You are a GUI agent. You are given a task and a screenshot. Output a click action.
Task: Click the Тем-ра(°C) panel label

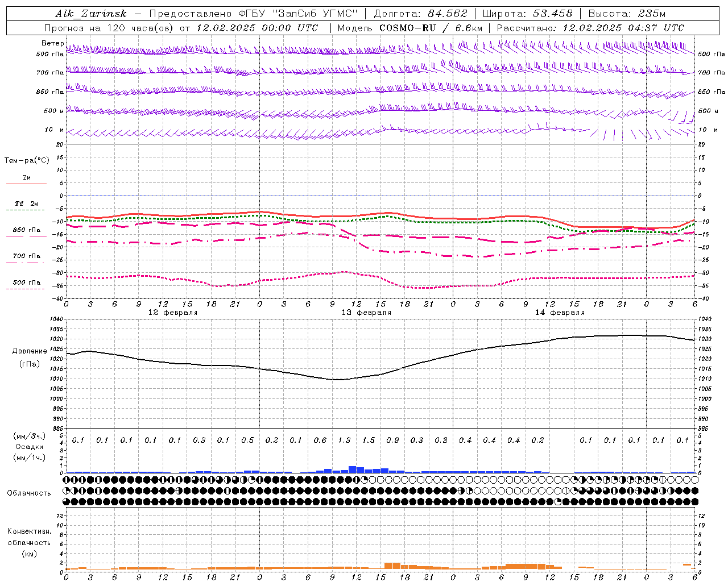pos(27,161)
